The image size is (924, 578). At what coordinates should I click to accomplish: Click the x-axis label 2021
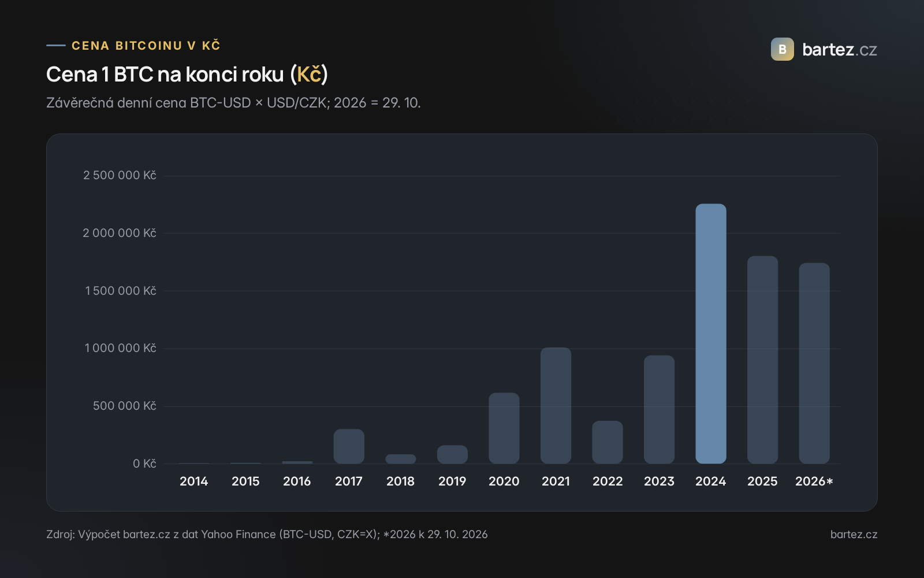556,481
